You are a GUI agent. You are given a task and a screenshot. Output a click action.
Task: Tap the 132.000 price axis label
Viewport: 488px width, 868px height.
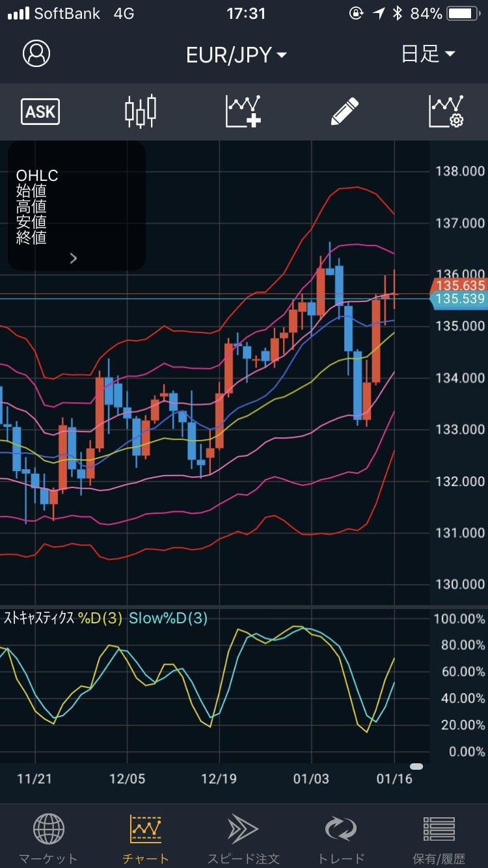point(460,481)
